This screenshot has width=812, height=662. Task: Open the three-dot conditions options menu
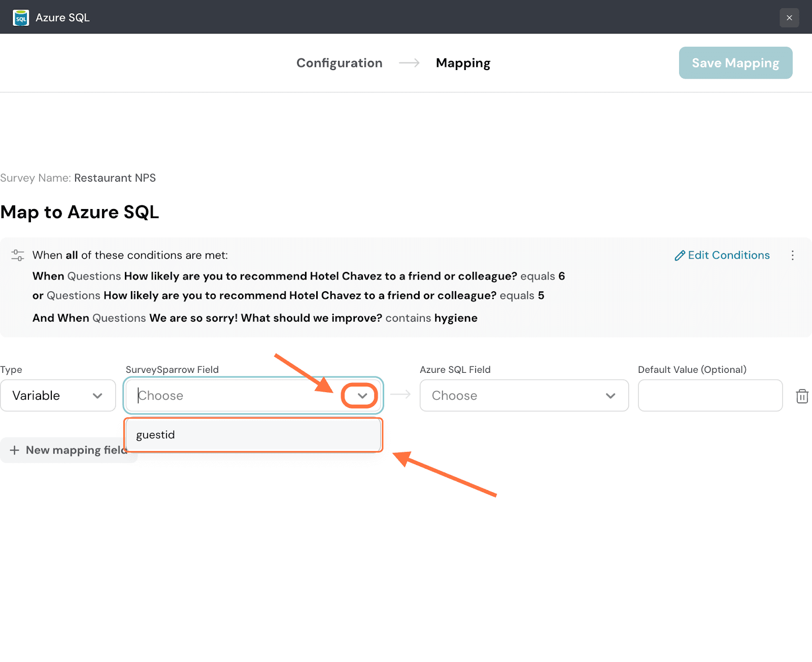click(x=792, y=255)
